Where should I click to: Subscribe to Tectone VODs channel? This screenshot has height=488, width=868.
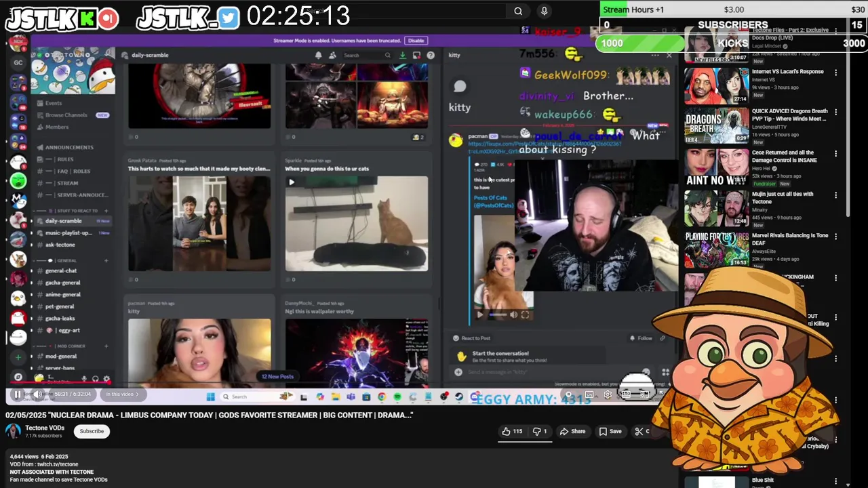92,431
